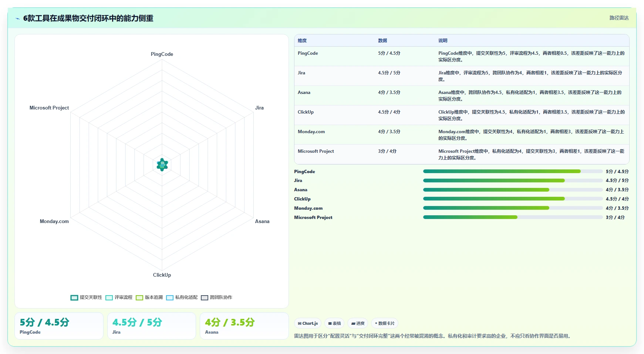
Task: Select the Monday.com table row name
Action: click(x=311, y=132)
